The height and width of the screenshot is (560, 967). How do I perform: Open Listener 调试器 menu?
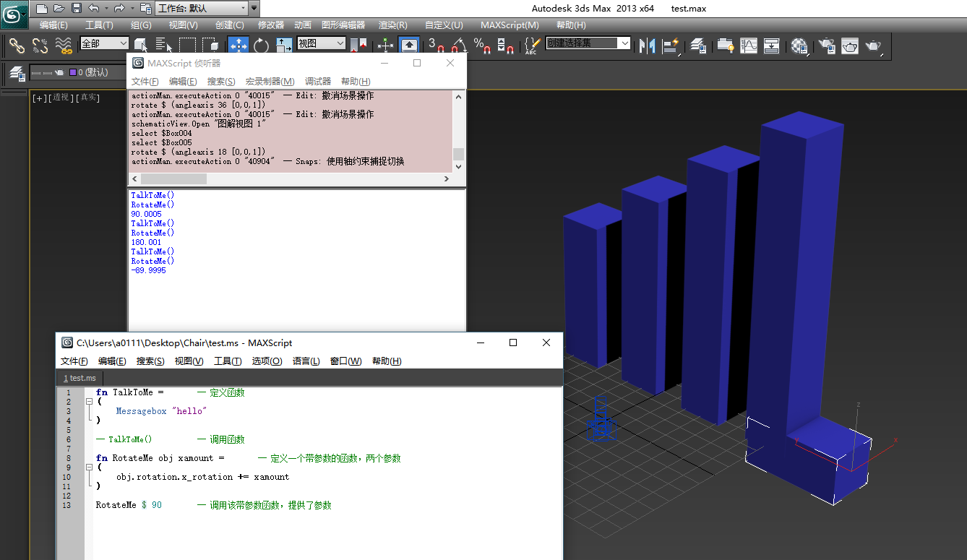pyautogui.click(x=318, y=82)
